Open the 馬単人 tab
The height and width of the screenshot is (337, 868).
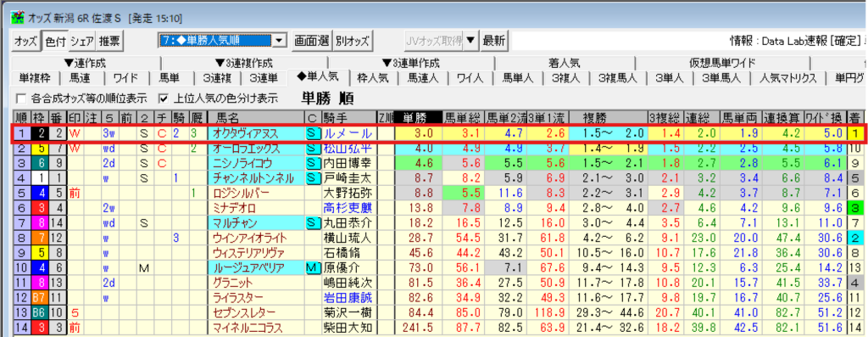pyautogui.click(x=518, y=77)
